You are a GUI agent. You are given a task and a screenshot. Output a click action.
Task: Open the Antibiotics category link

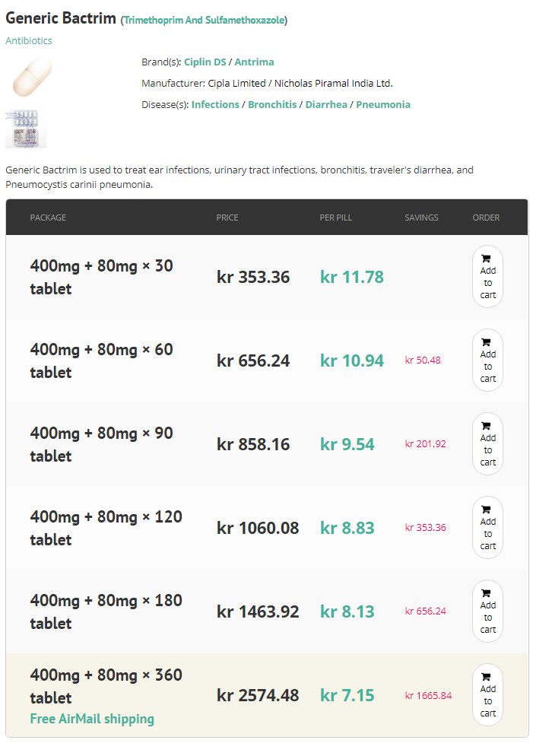coord(28,40)
